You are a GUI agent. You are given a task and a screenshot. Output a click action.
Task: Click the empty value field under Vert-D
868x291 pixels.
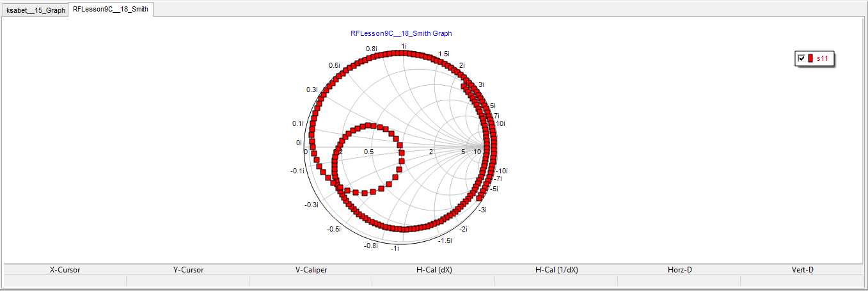[x=802, y=281]
